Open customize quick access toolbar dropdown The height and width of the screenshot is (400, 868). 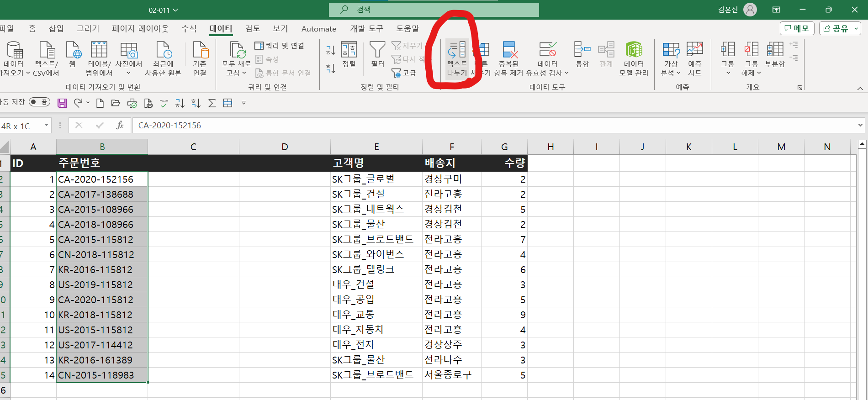(243, 103)
